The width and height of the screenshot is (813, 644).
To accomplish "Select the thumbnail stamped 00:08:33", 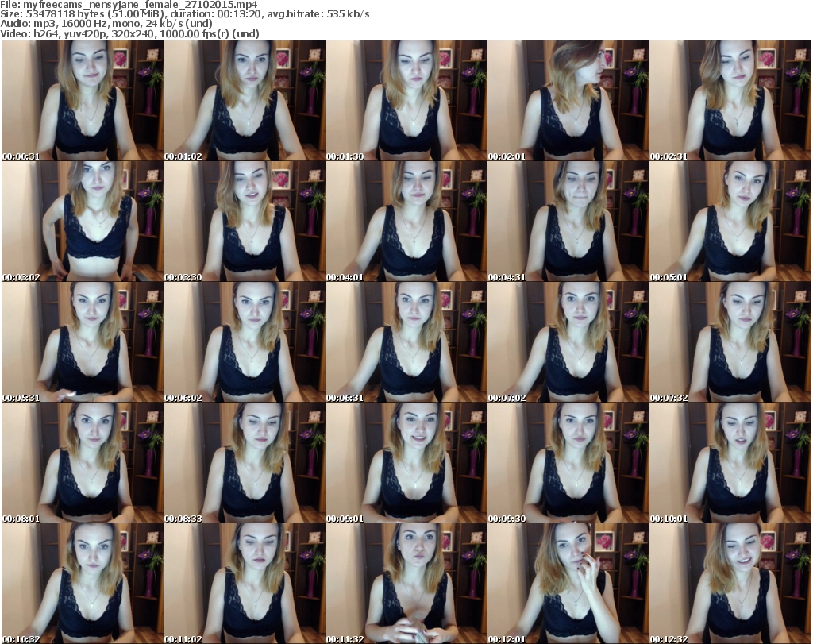I will pos(245,463).
